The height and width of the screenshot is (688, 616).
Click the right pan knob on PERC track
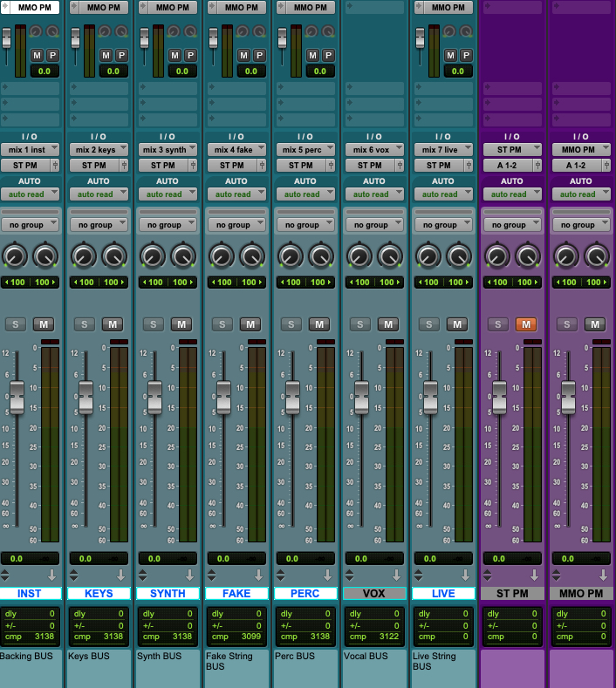pyautogui.click(x=320, y=256)
